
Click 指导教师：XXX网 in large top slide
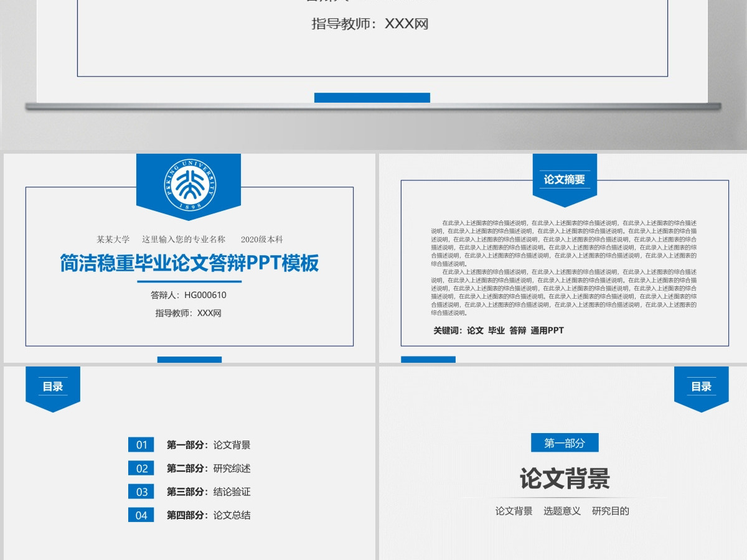pos(370,24)
